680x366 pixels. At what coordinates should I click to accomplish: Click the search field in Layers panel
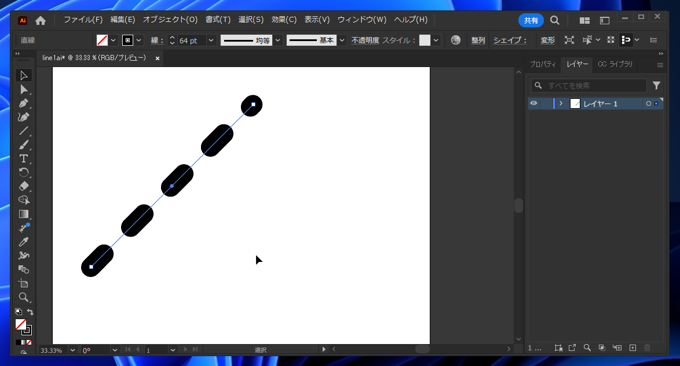click(x=589, y=85)
